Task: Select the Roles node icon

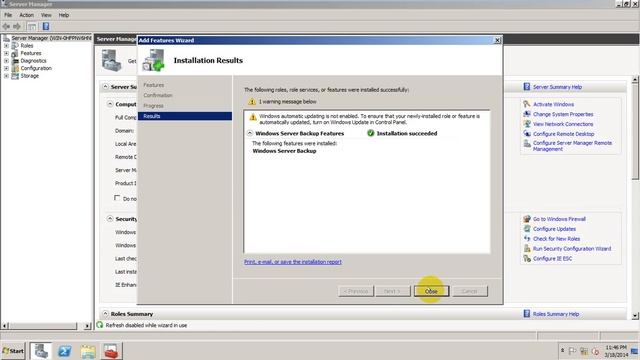Action: tap(15, 46)
